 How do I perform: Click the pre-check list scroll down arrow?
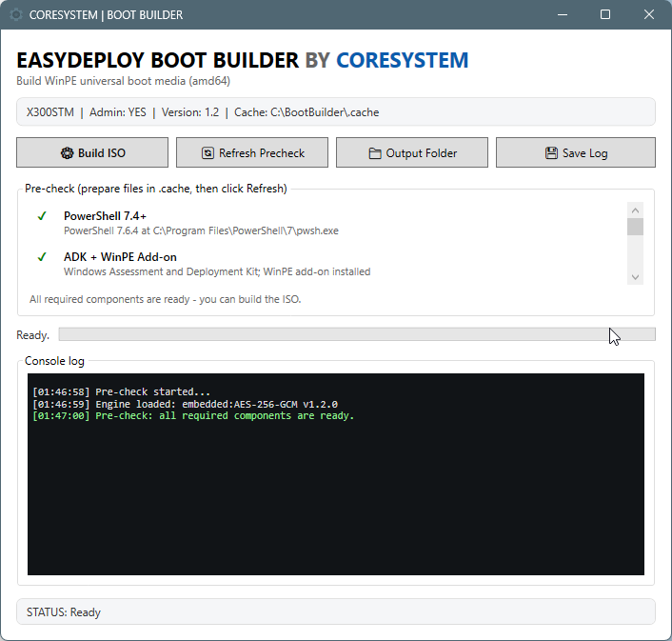635,277
